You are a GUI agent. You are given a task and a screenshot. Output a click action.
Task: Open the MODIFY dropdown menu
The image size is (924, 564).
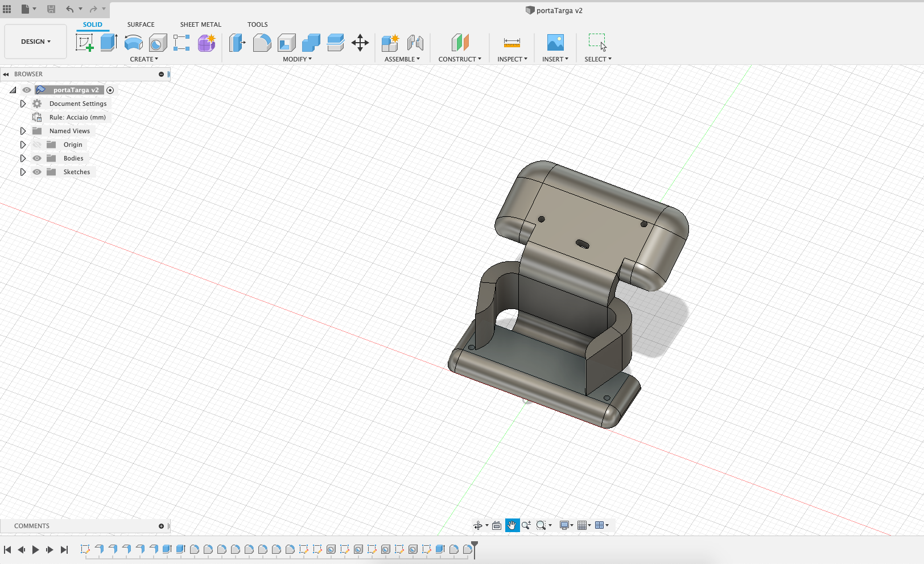(x=298, y=59)
